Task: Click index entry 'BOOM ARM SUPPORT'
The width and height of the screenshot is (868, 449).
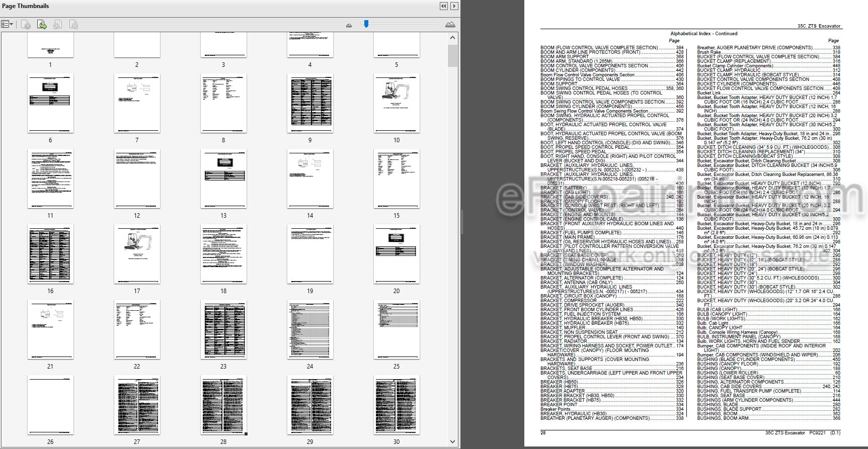Action: pos(565,57)
